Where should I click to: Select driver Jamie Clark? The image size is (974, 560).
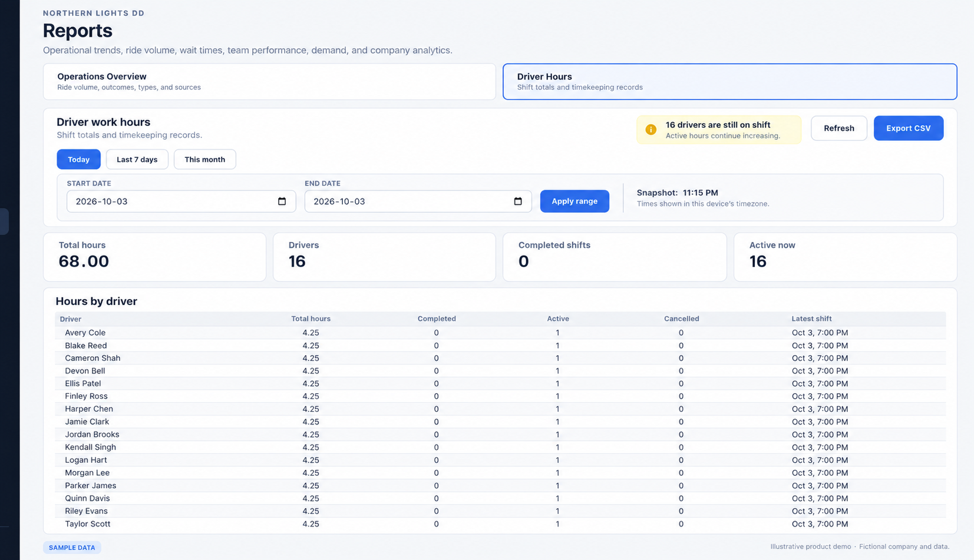pos(500,422)
